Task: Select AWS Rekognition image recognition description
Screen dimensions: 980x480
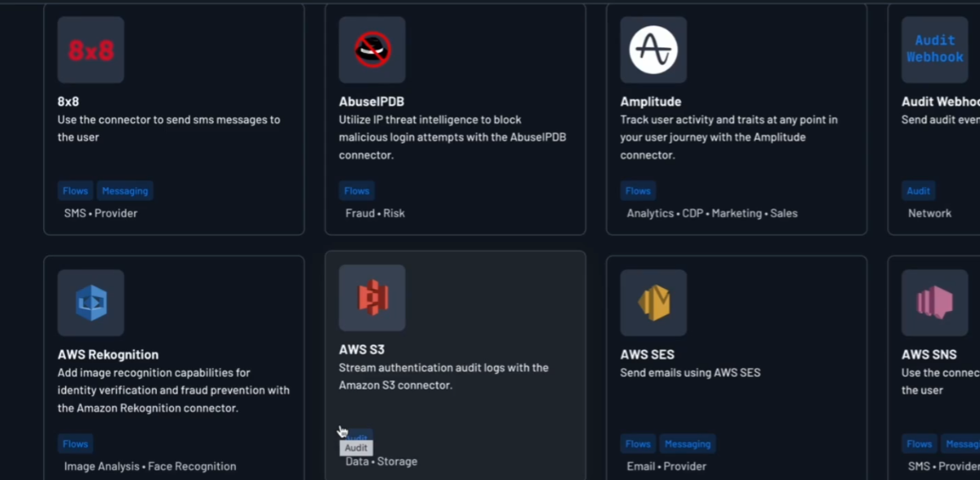Action: pyautogui.click(x=174, y=390)
